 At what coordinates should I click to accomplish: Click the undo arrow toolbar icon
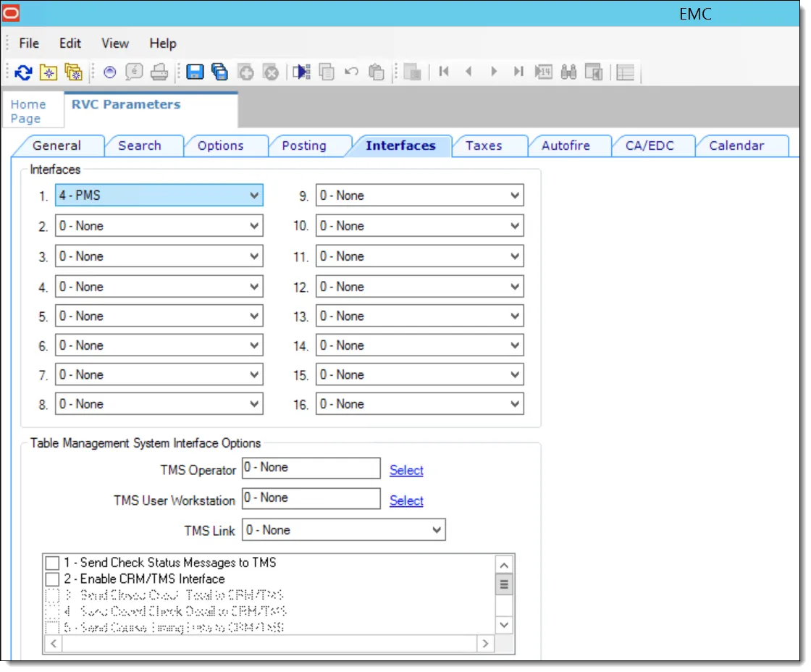point(351,72)
